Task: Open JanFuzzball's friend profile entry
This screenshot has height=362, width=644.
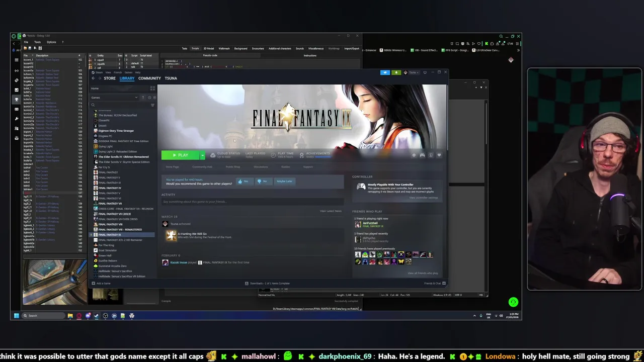Action: [370, 224]
